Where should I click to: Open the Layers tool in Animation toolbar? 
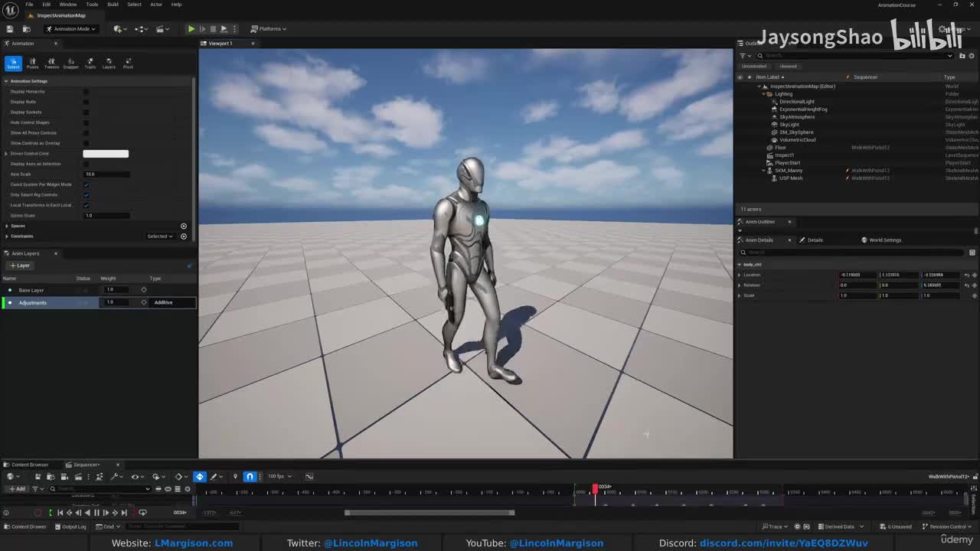click(x=109, y=64)
